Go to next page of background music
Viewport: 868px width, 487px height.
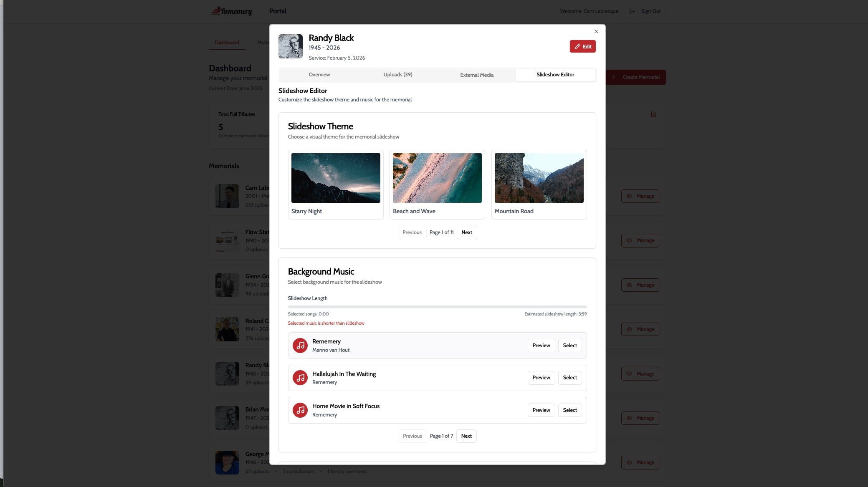(x=466, y=436)
